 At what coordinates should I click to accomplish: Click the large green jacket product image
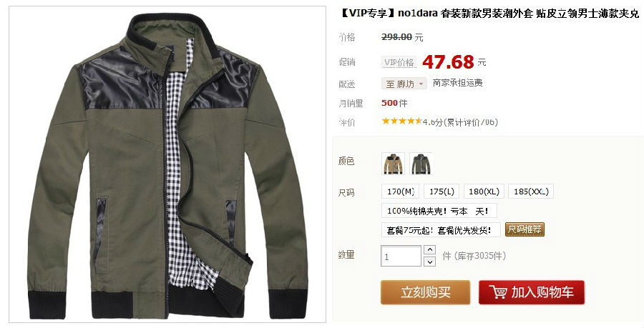coord(167,164)
